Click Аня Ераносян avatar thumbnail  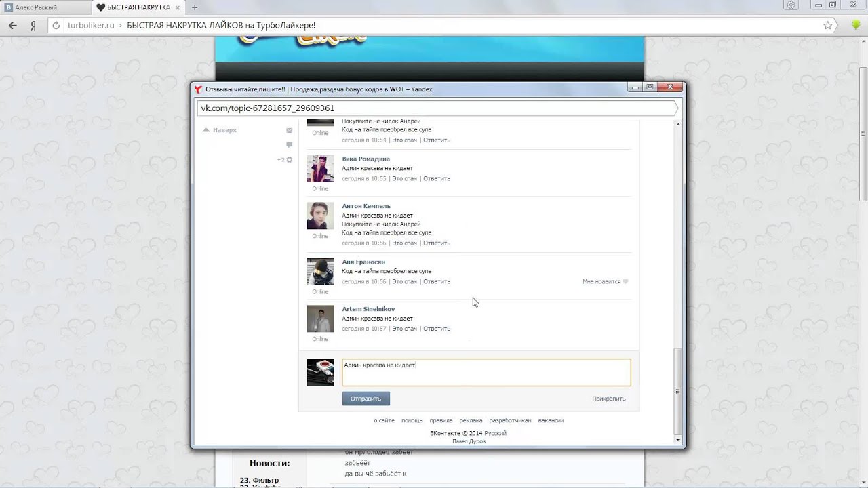[321, 272]
